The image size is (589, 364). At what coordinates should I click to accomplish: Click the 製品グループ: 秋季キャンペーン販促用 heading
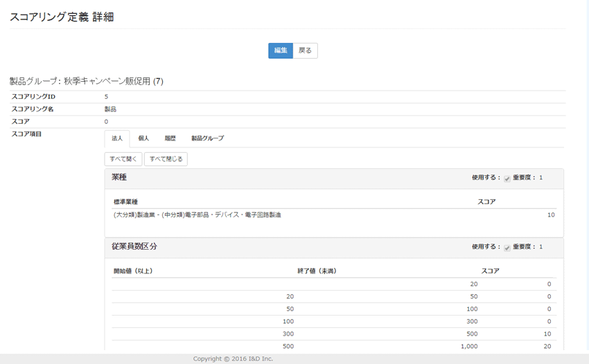click(87, 81)
